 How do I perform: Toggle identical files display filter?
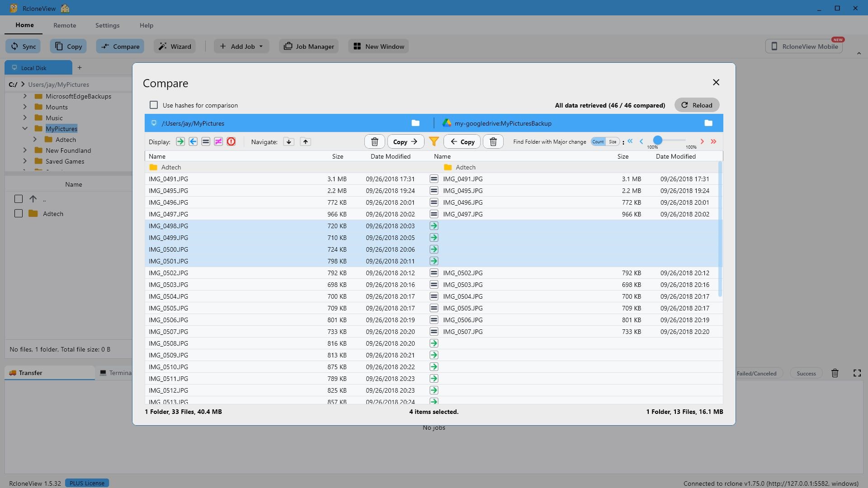coord(206,141)
